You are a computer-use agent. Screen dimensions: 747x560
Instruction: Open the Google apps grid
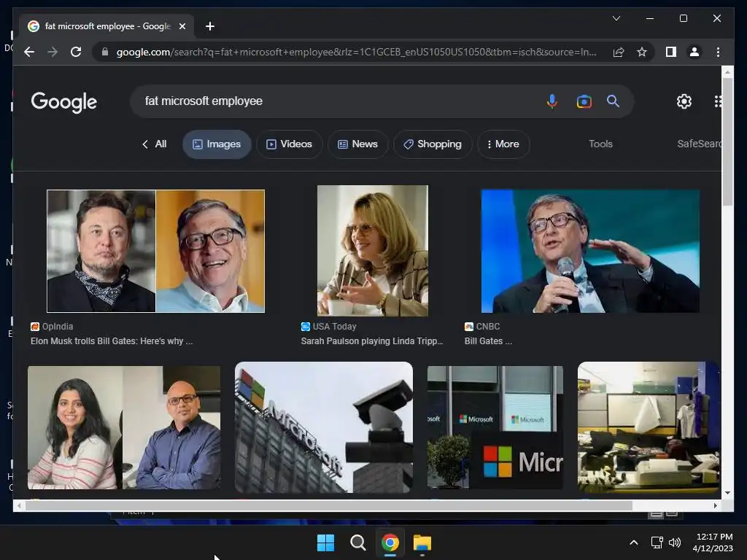click(718, 101)
